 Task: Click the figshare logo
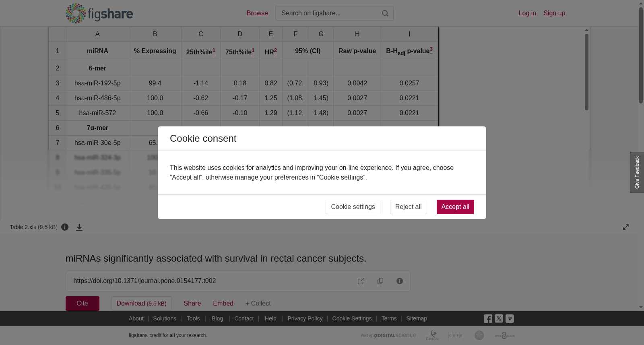click(99, 13)
